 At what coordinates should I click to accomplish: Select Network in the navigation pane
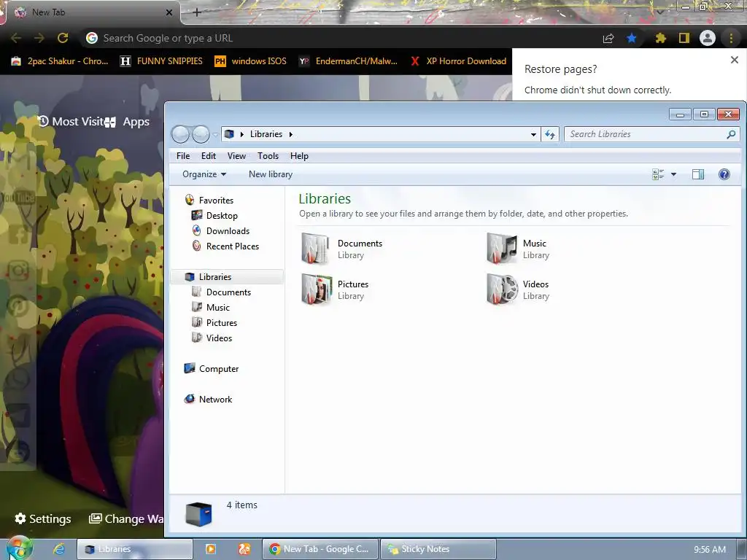(215, 399)
